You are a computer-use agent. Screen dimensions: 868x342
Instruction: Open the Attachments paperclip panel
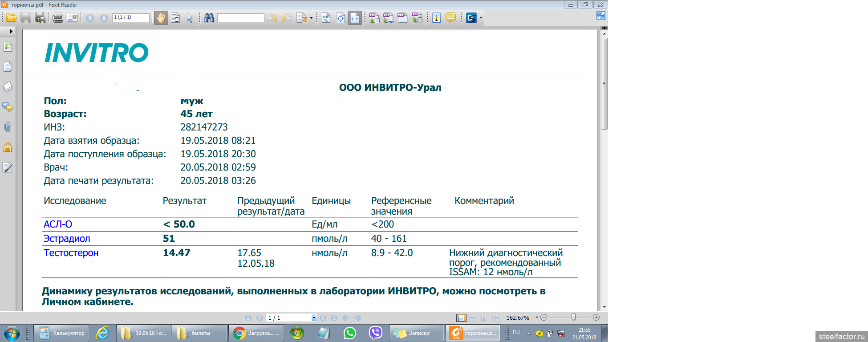(8, 127)
